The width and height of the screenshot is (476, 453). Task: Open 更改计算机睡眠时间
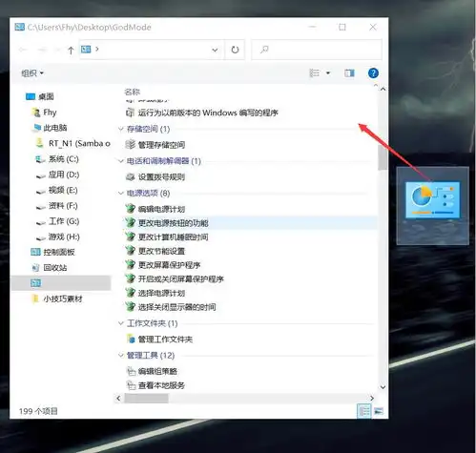167,237
